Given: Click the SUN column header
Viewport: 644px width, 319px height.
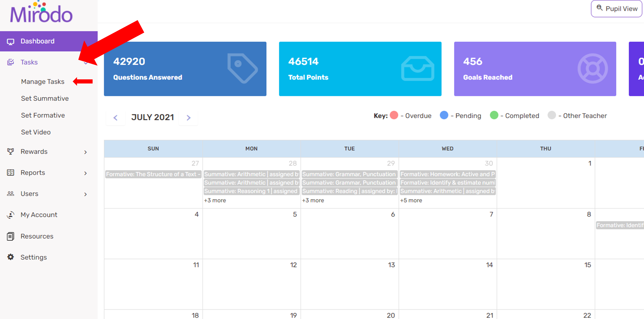Looking at the screenshot, I should coord(153,149).
